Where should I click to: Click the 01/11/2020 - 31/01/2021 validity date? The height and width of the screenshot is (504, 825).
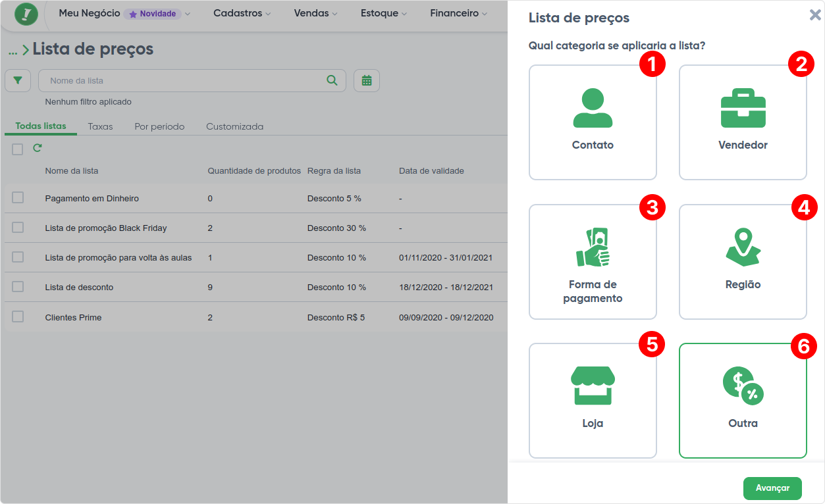click(x=446, y=257)
